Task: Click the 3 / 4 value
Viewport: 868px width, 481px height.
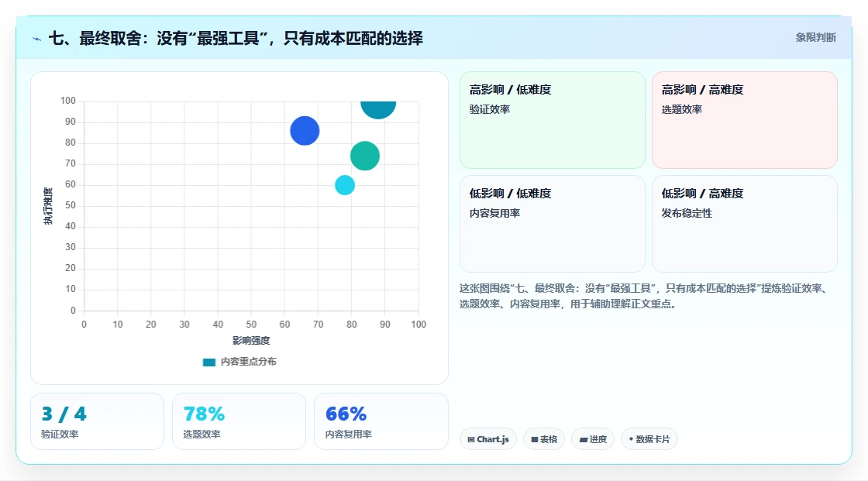Action: (x=64, y=414)
